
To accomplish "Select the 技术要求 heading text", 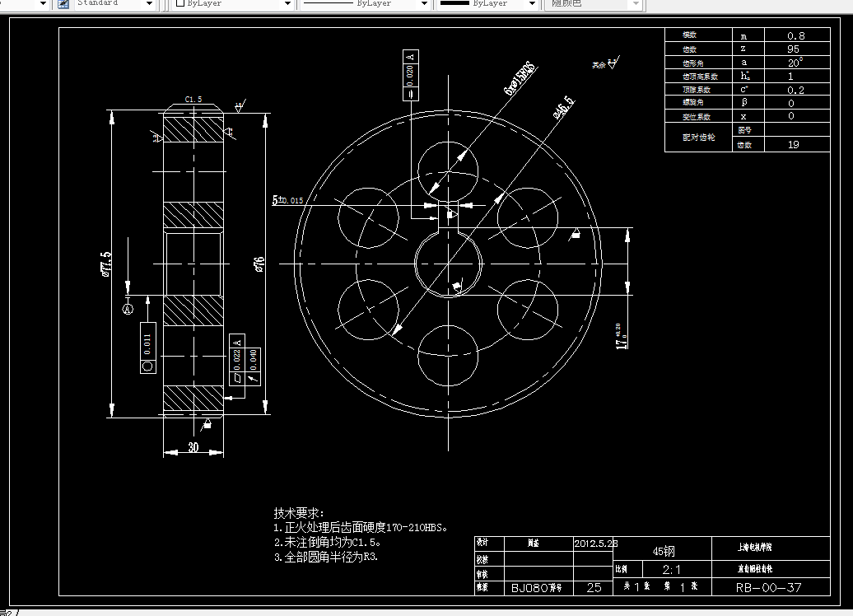I will click(x=299, y=513).
